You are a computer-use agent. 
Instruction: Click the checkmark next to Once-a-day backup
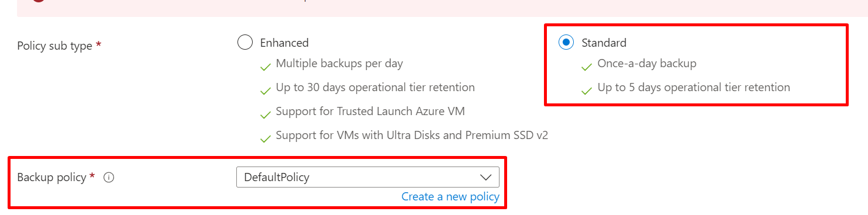pyautogui.click(x=587, y=67)
